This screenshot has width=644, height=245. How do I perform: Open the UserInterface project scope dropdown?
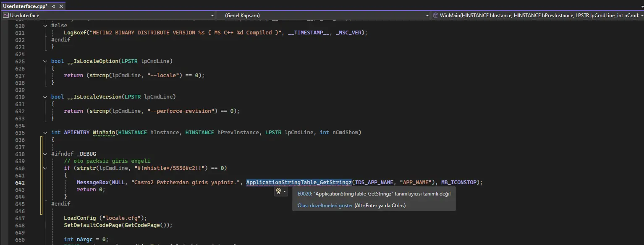point(212,16)
